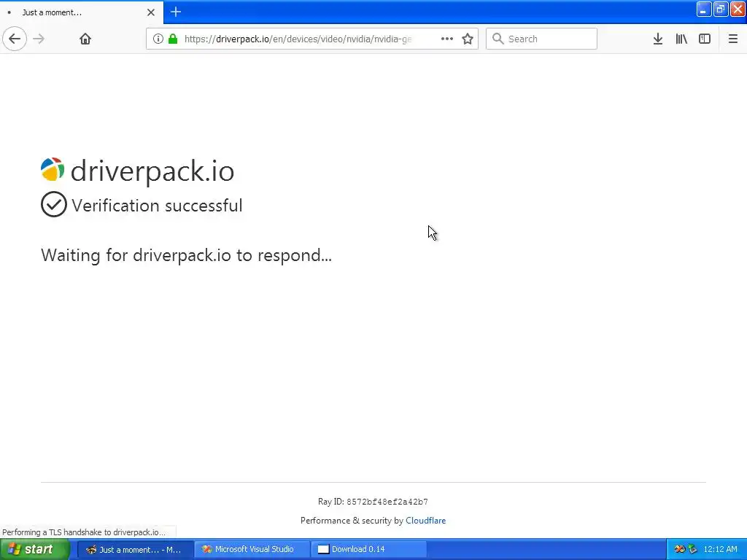Follow the Cloudflare link

tap(425, 521)
